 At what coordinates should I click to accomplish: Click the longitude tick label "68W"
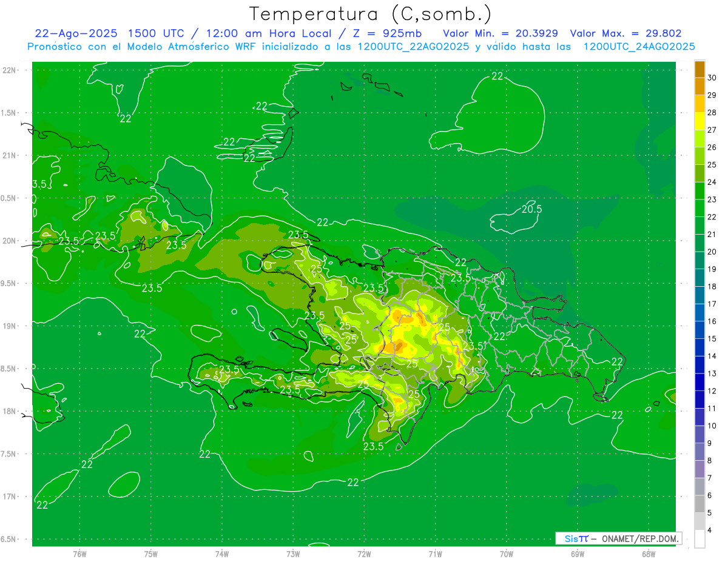coord(649,554)
